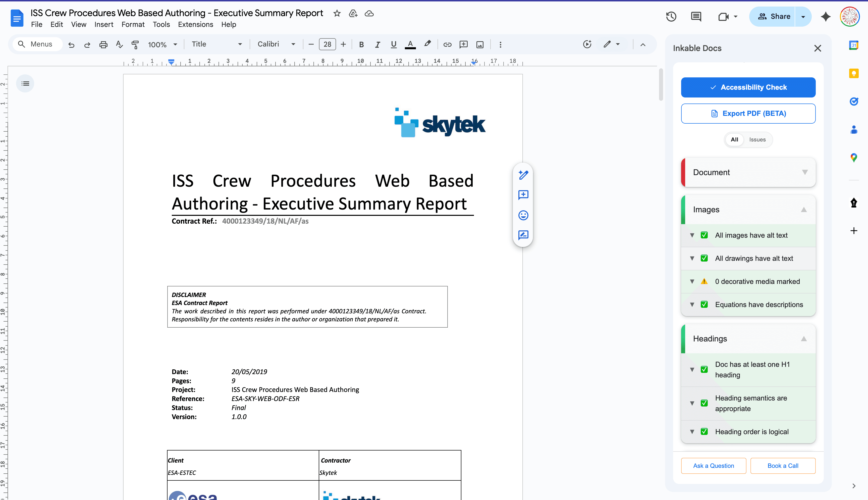
Task: Collapse the Images checks panel
Action: pyautogui.click(x=804, y=210)
